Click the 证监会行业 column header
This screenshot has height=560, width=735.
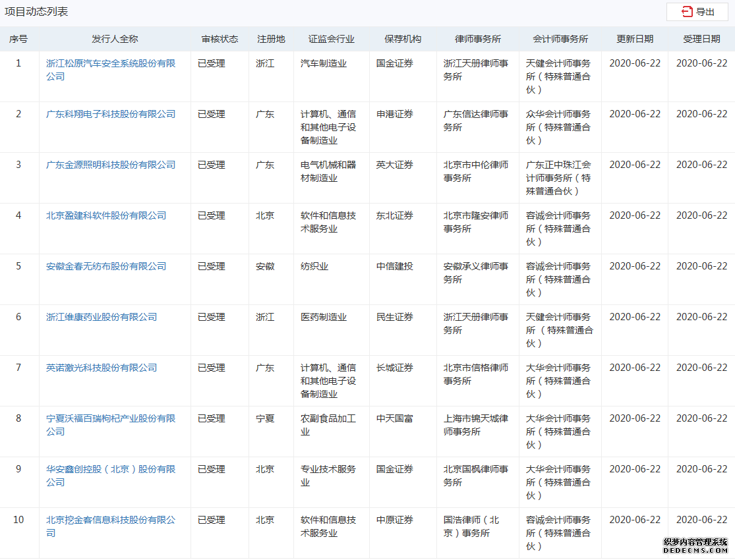point(331,39)
